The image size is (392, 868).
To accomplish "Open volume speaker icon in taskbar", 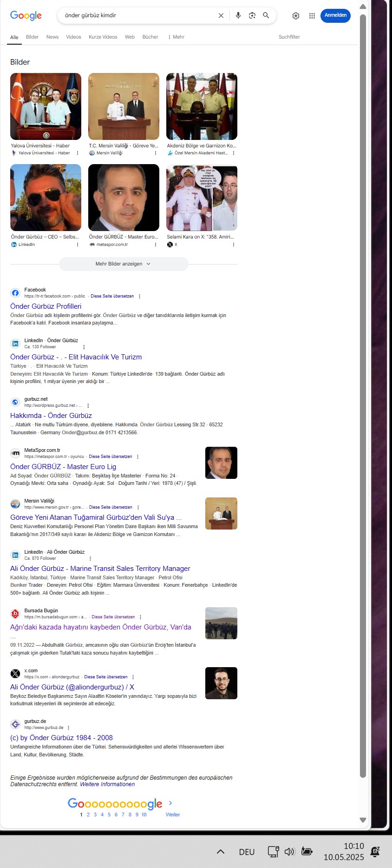I will click(290, 852).
